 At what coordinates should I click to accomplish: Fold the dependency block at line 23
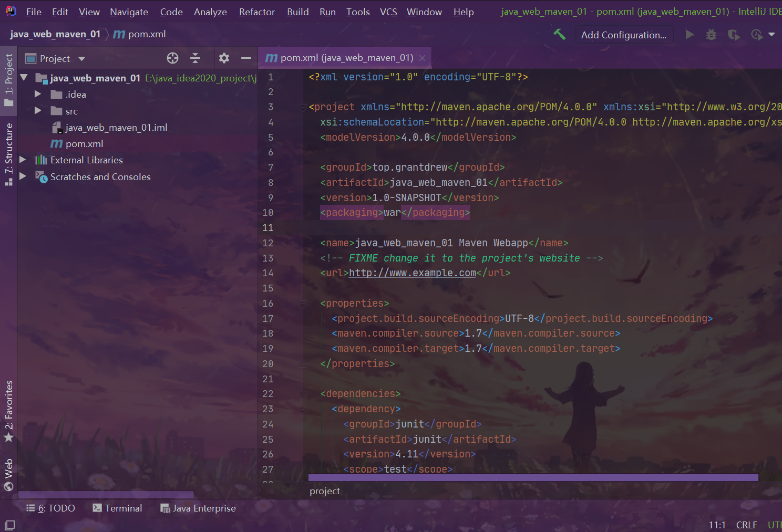click(303, 409)
